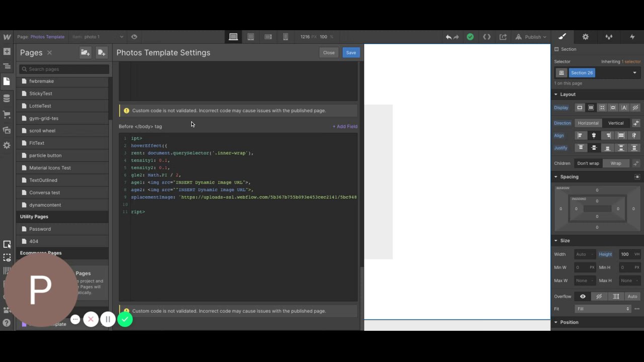Open the CMS Collections panel
The height and width of the screenshot is (362, 644).
pyautogui.click(x=7, y=98)
